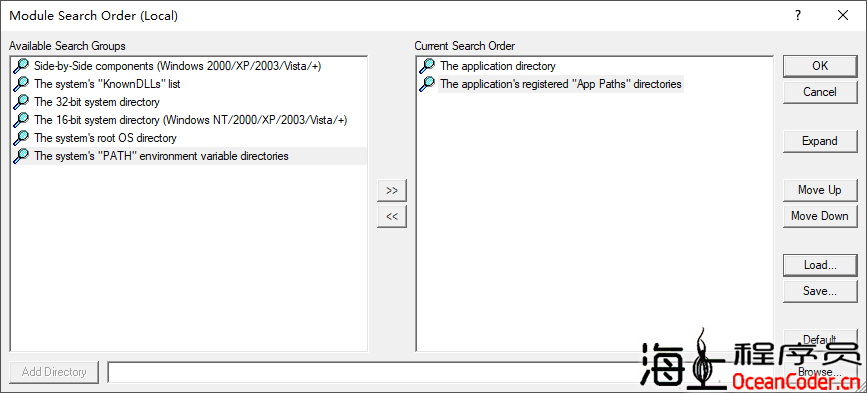Click inside the directory path input field

[x=376, y=372]
